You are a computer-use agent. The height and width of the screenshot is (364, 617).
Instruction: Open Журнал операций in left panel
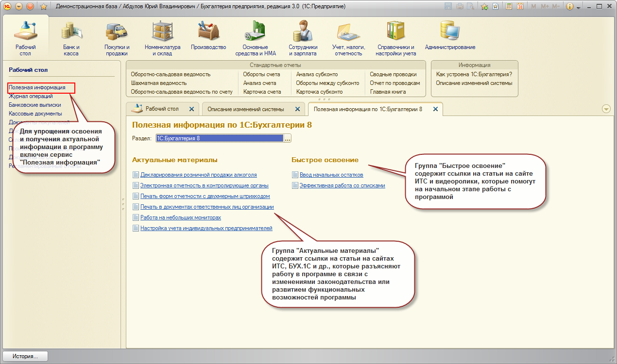tap(31, 96)
